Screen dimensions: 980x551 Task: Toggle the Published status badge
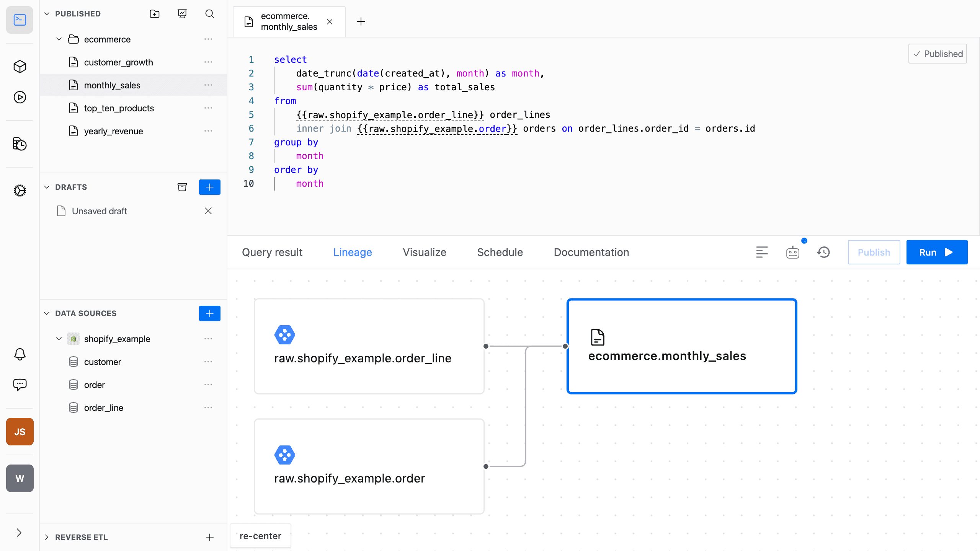tap(938, 54)
